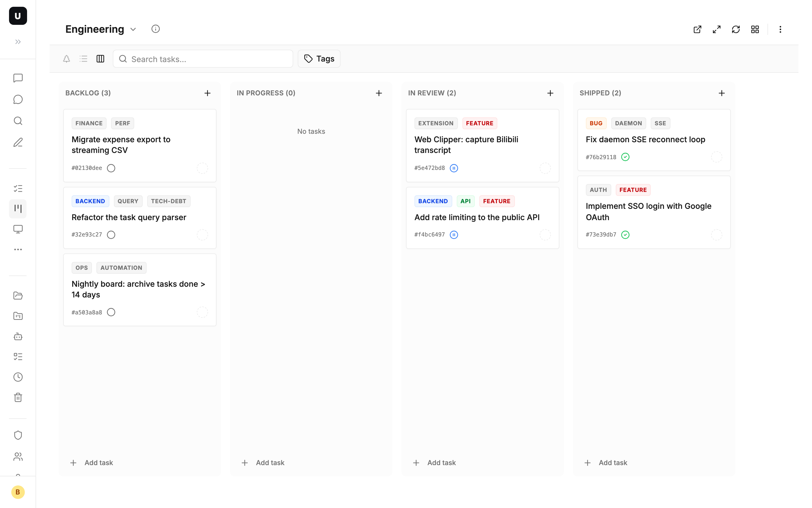This screenshot has width=812, height=508.
Task: Open the robot agent sidebar icon
Action: (x=18, y=336)
